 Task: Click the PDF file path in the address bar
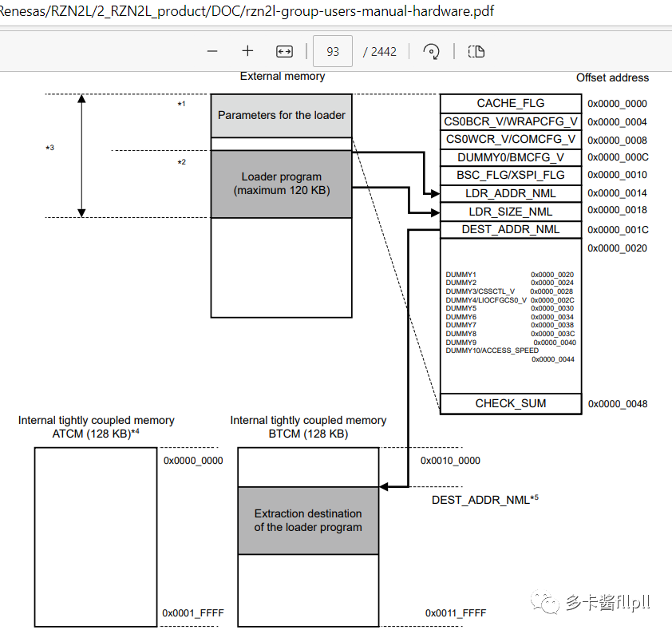[x=247, y=10]
